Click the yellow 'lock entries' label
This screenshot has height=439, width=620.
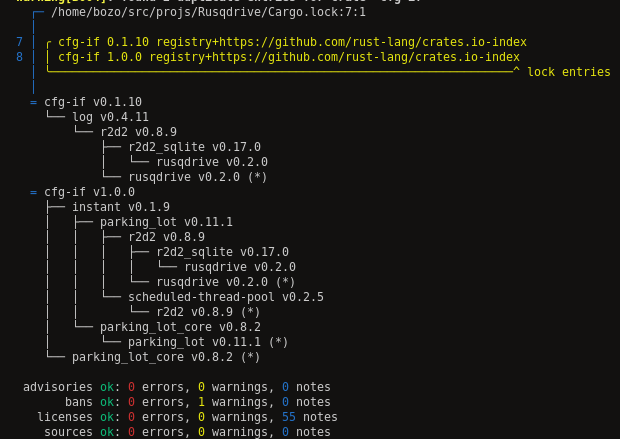[x=569, y=72]
